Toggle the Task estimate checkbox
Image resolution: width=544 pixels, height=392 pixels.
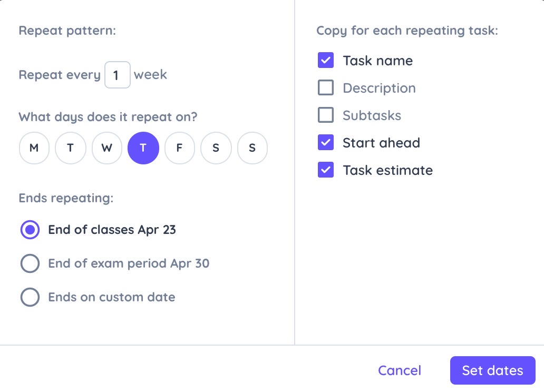325,170
